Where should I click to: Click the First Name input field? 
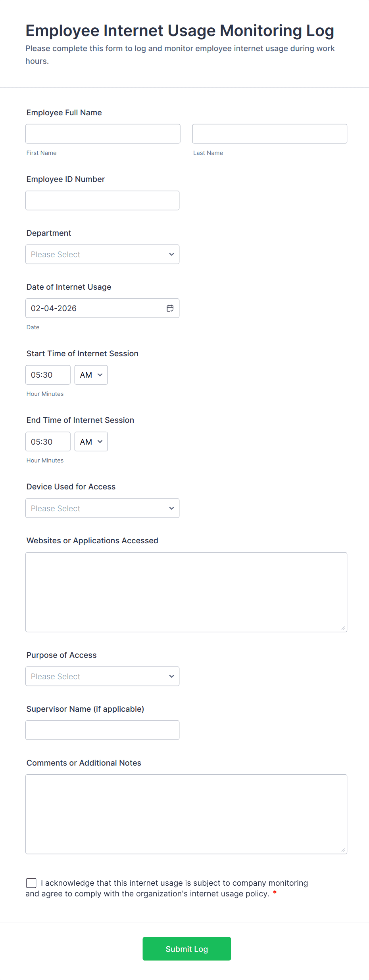(103, 134)
